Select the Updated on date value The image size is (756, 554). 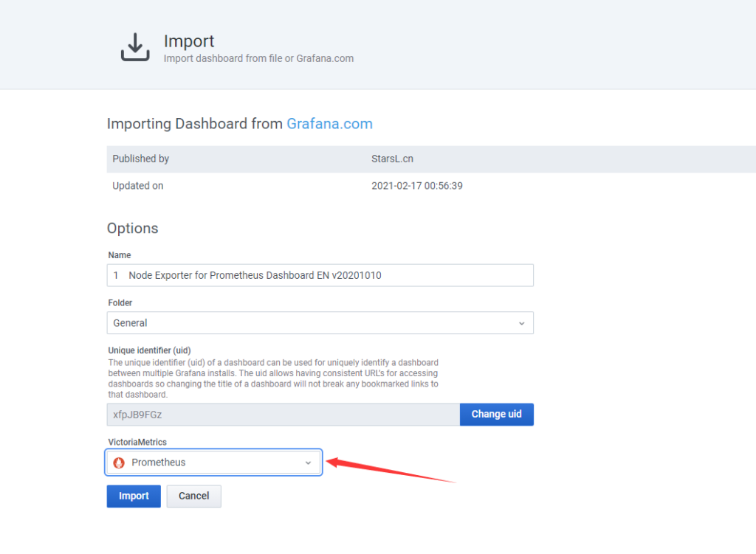tap(417, 186)
